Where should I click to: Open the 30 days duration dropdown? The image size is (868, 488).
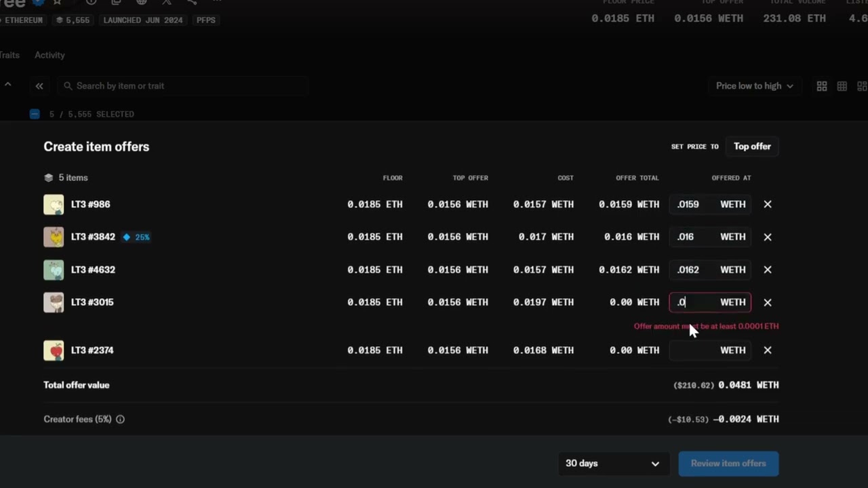point(613,464)
